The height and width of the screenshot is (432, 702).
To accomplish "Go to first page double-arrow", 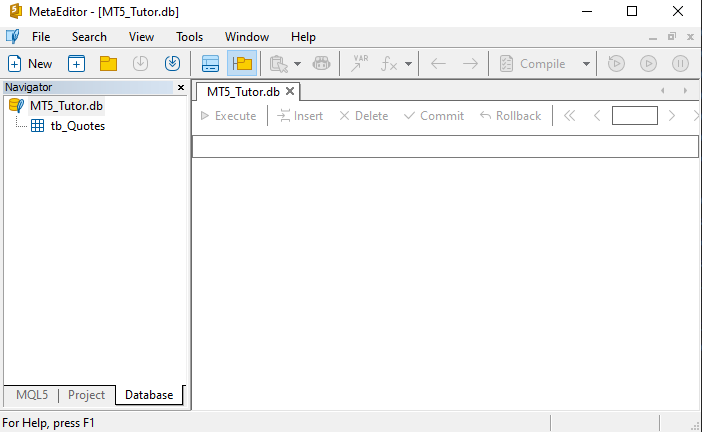I will click(x=569, y=116).
